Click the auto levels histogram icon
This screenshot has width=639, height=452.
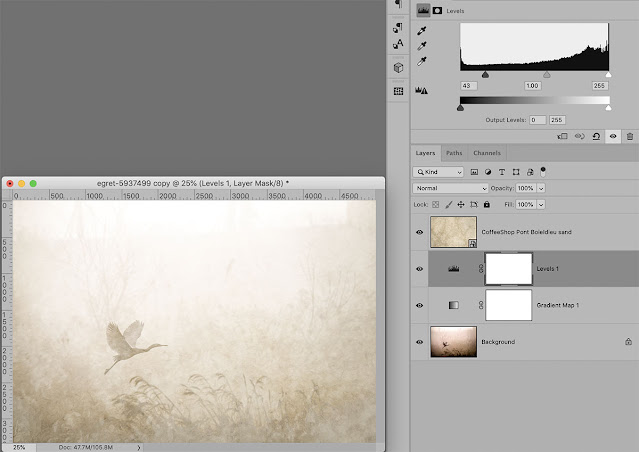[421, 90]
